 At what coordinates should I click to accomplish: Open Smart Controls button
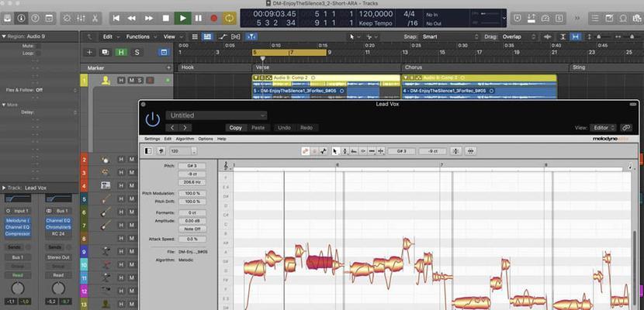tap(68, 18)
